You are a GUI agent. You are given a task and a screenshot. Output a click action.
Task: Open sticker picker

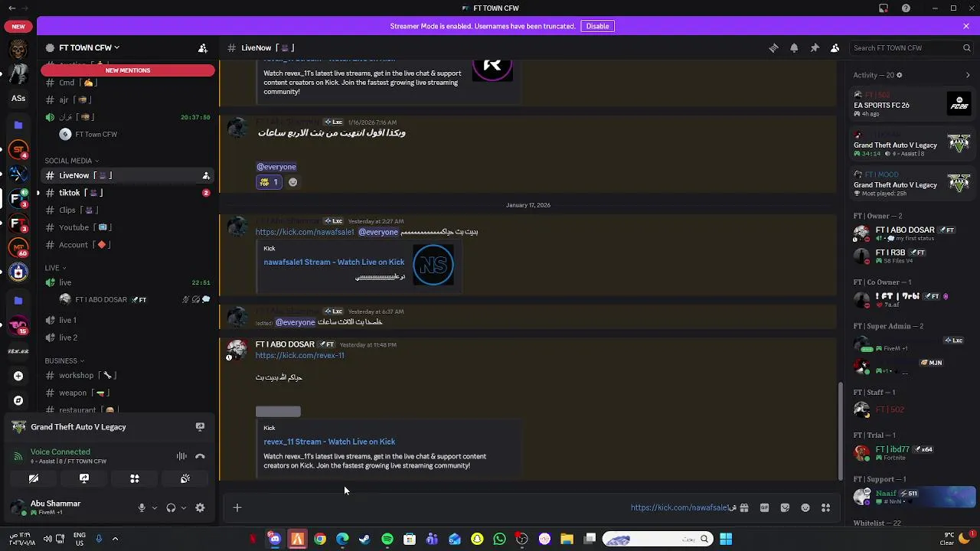[785, 508]
